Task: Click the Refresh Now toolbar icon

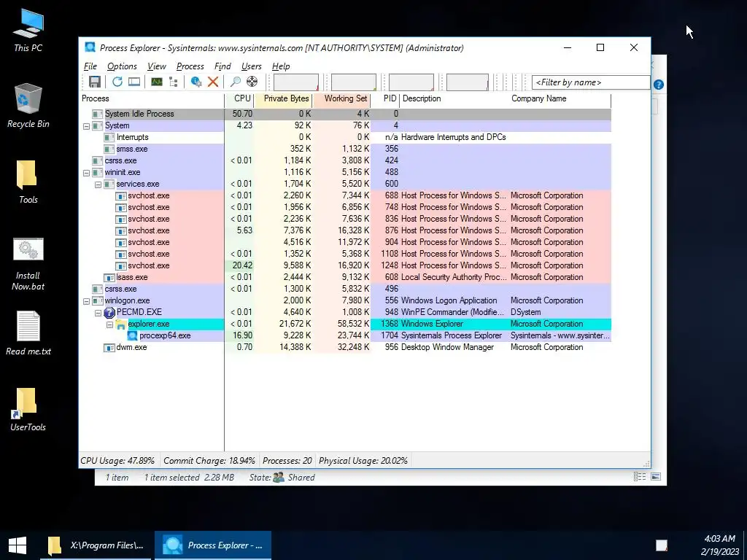Action: point(117,82)
